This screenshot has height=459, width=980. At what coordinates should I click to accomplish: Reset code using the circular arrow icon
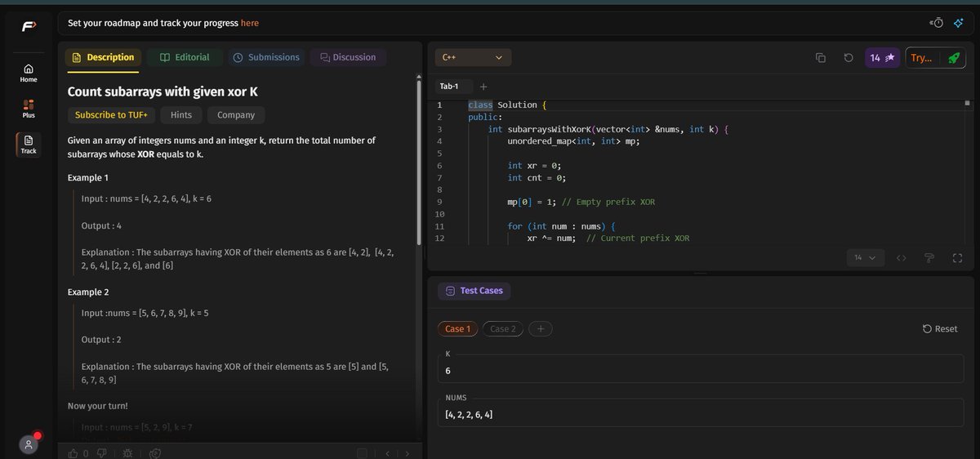coord(849,58)
